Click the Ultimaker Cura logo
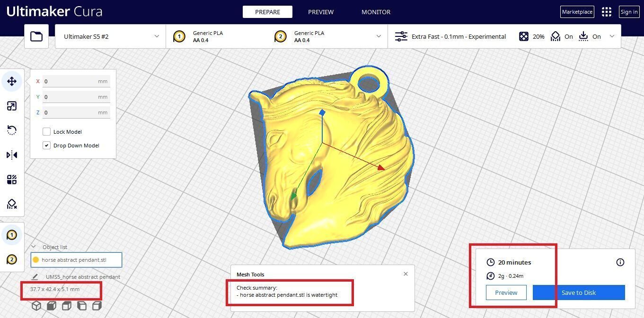 [54, 11]
